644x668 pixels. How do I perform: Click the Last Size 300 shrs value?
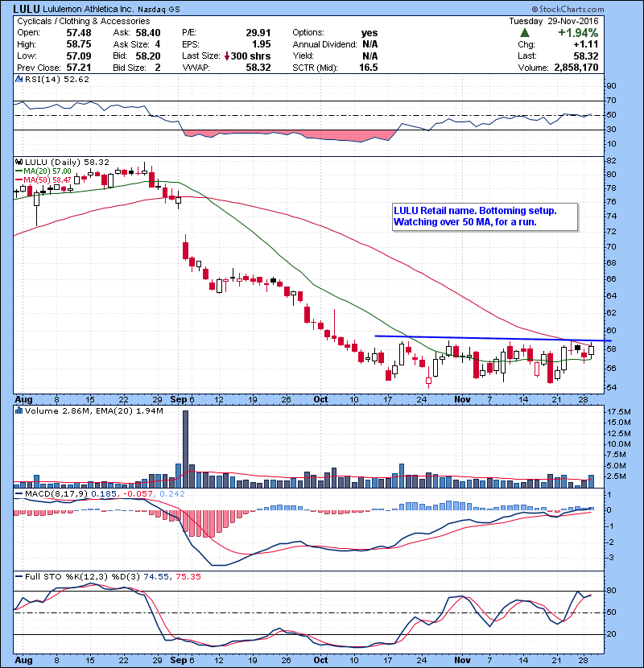tap(250, 56)
